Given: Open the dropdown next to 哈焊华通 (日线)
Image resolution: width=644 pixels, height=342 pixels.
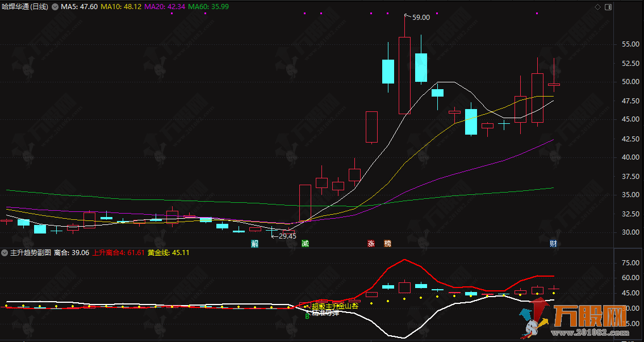Looking at the screenshot, I should click(55, 7).
